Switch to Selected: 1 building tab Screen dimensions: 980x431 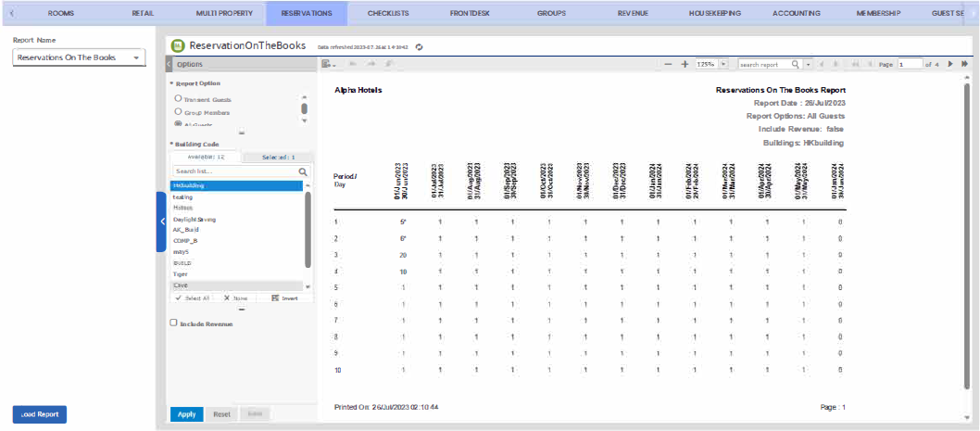[x=278, y=158]
